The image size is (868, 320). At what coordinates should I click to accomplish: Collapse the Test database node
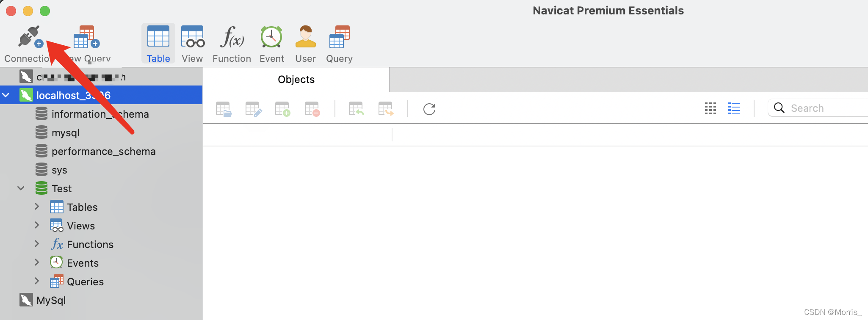click(21, 188)
